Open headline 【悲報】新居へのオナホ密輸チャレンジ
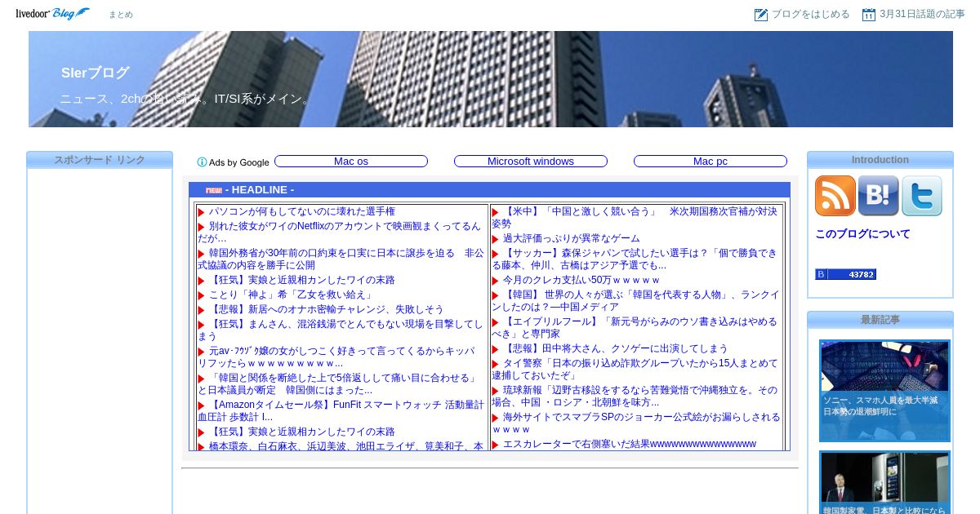 click(327, 309)
